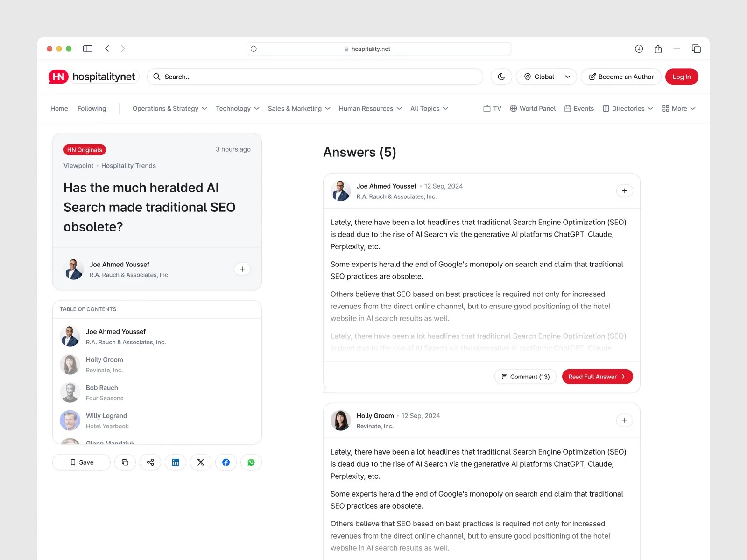Click Holly Groom name in second answer
This screenshot has width=747, height=560.
[375, 415]
